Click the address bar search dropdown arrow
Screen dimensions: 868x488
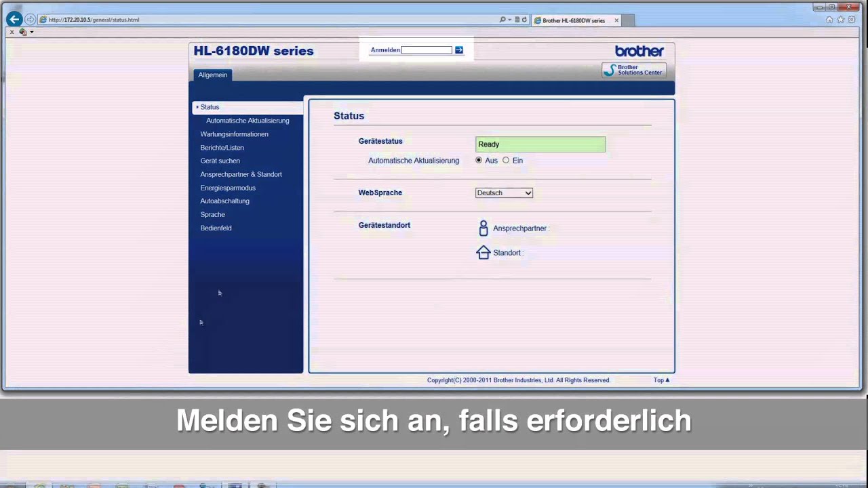tap(509, 20)
